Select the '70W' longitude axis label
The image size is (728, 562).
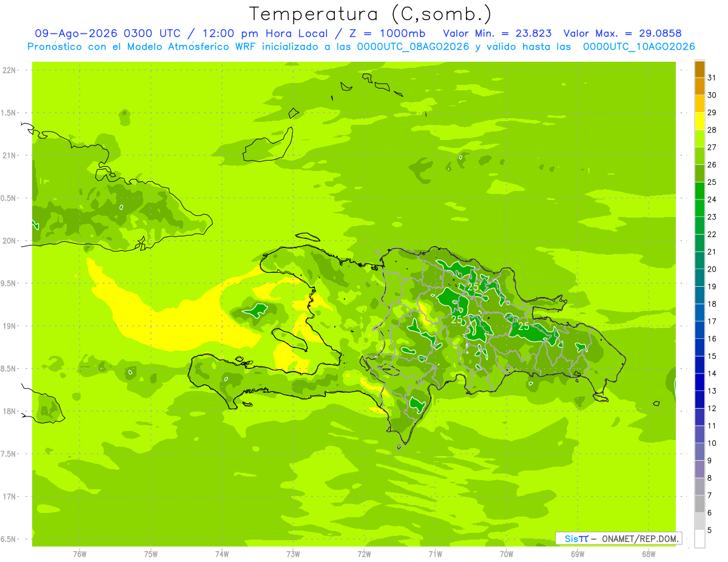(507, 554)
